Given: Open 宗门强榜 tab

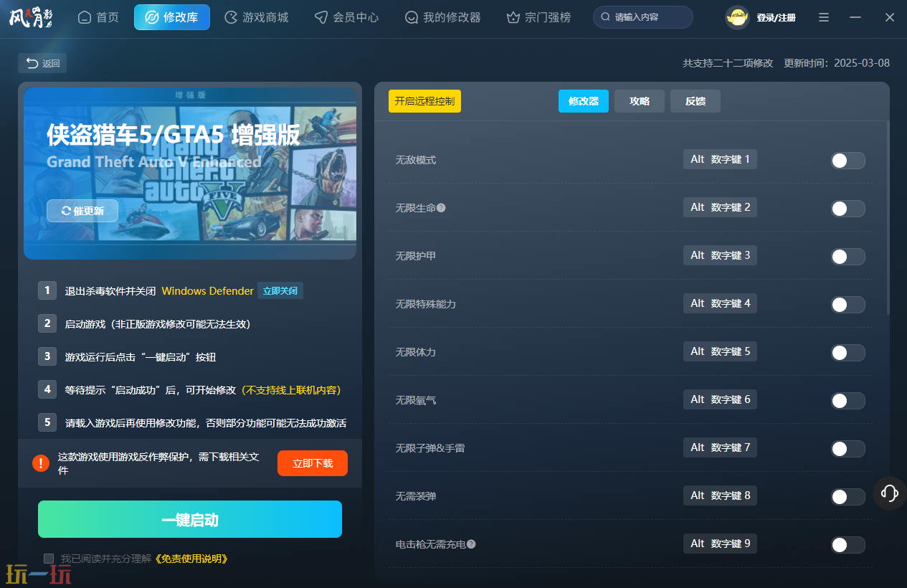Looking at the screenshot, I should pyautogui.click(x=538, y=17).
